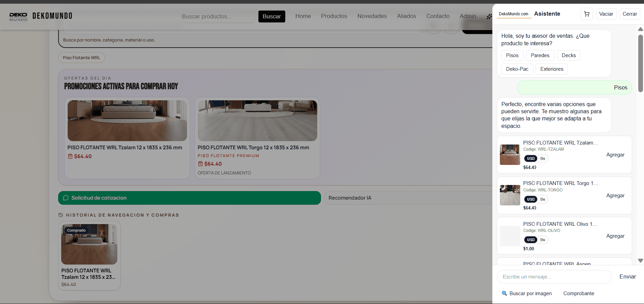Click the vertical scrollbar thumb in the assistant chat
This screenshot has height=304, width=644.
640,63
